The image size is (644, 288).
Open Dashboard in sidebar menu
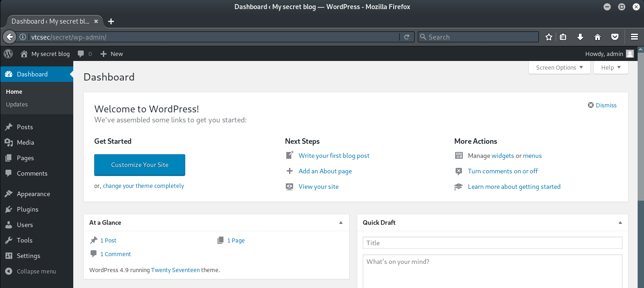click(36, 74)
